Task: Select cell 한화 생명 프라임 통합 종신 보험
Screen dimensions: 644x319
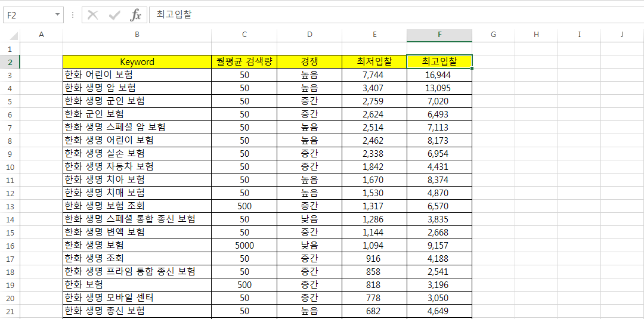Action: (x=137, y=272)
